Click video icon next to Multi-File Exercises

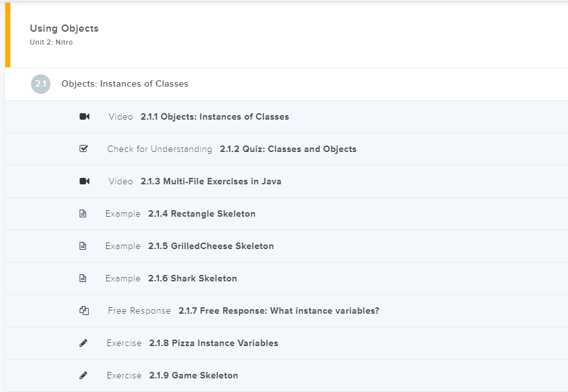84,181
